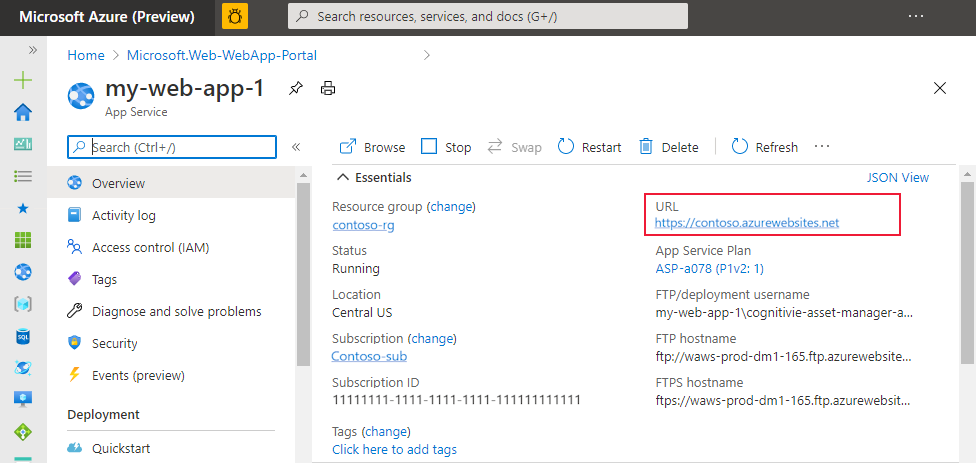Open Dashboard chart icon in sidebar
This screenshot has width=976, height=463.
pos(23,144)
